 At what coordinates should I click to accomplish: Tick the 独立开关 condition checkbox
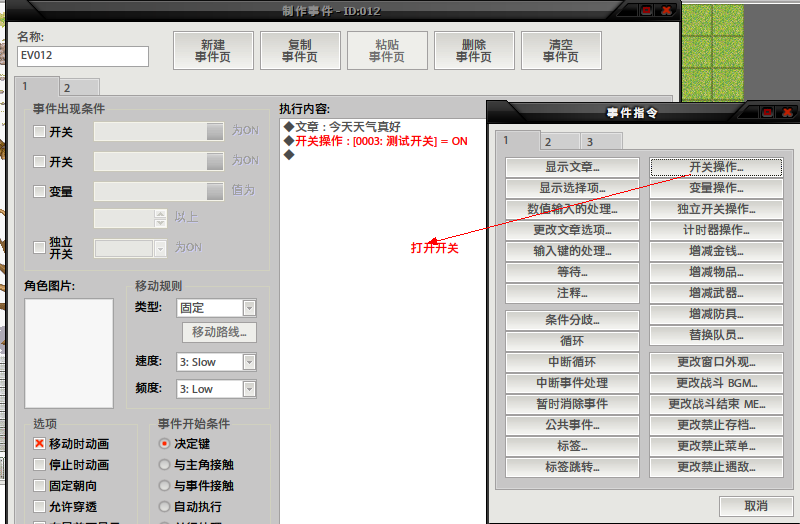[39, 247]
